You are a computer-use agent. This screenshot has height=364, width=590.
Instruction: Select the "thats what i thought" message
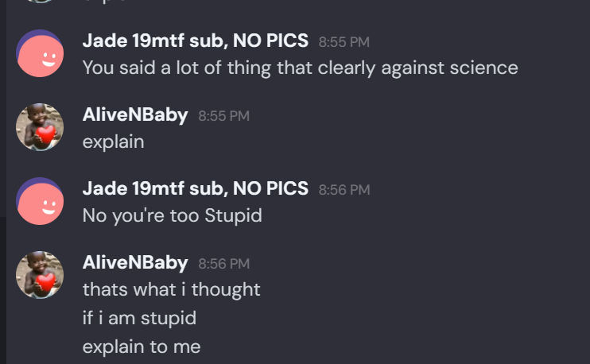point(171,289)
